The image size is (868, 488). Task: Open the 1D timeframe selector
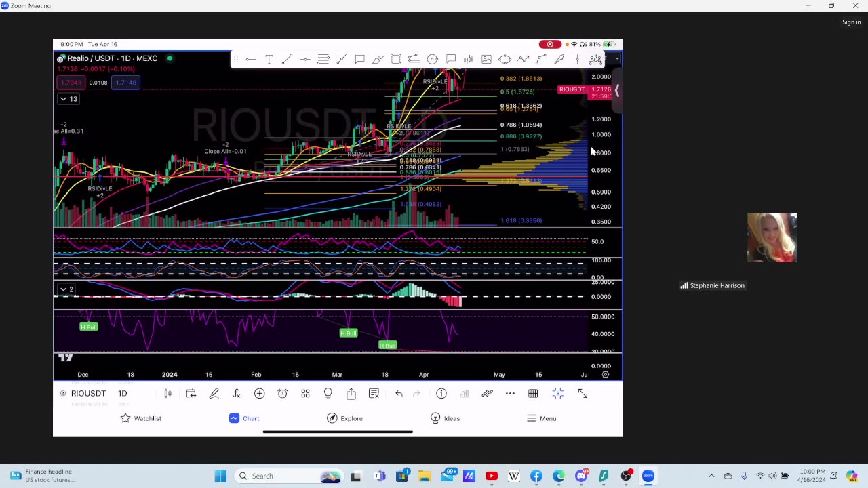[x=122, y=394]
